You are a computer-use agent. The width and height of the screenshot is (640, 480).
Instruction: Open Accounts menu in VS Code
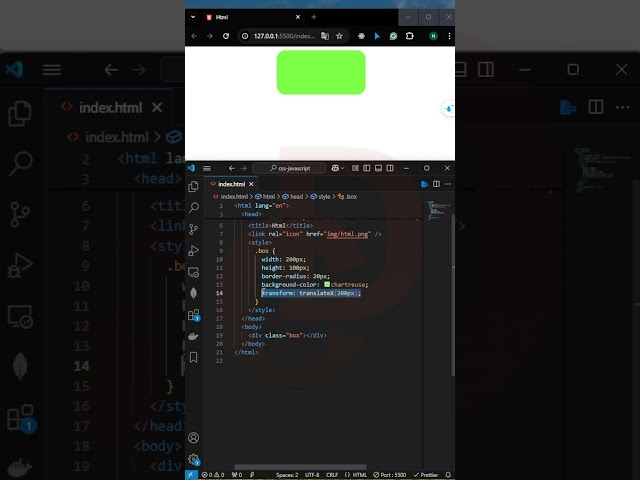point(193,438)
